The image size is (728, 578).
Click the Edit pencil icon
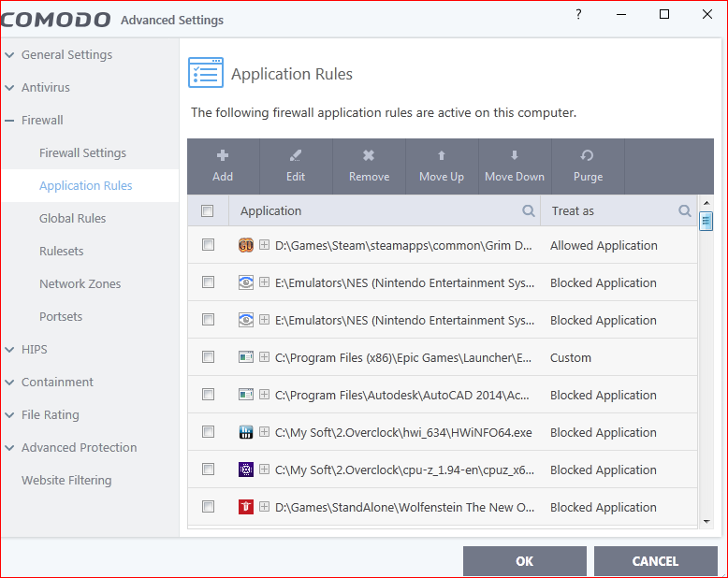tap(296, 156)
